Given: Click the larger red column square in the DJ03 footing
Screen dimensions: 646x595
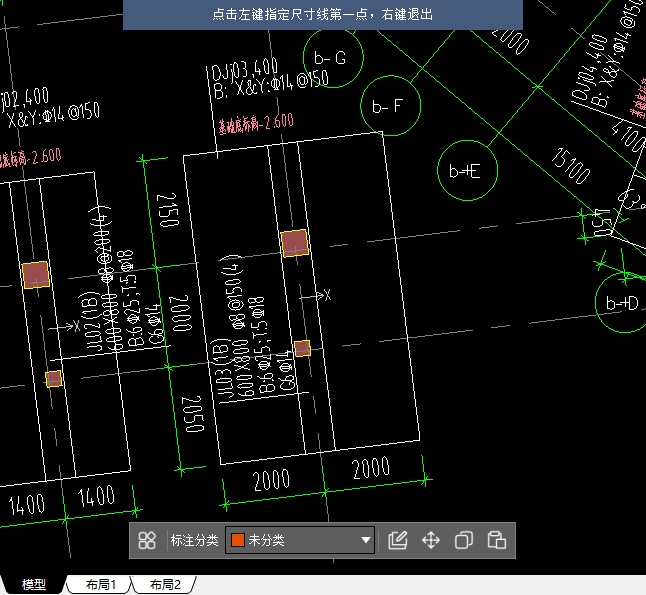Looking at the screenshot, I should coord(295,243).
